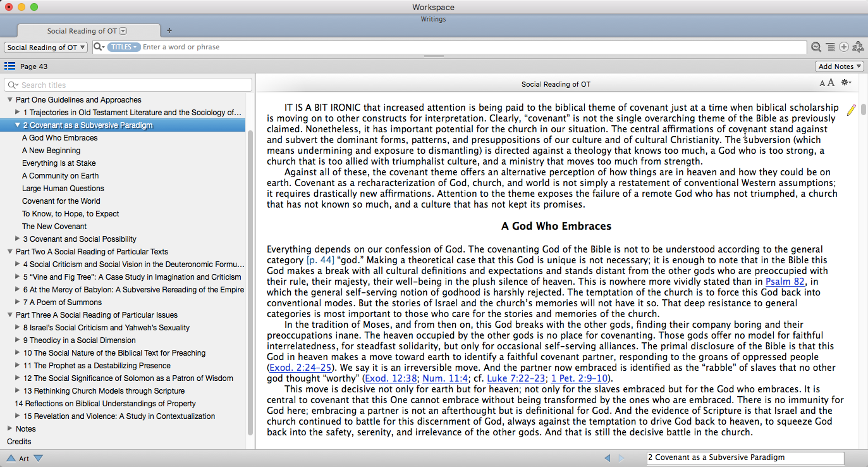This screenshot has width=868, height=467.
Task: Open the Luke 7:22–23 link
Action: [517, 378]
